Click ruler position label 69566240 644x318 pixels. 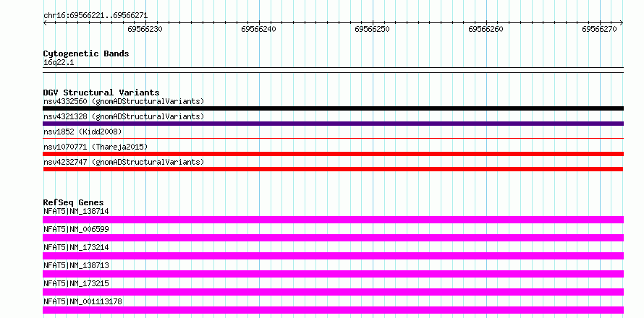[259, 29]
